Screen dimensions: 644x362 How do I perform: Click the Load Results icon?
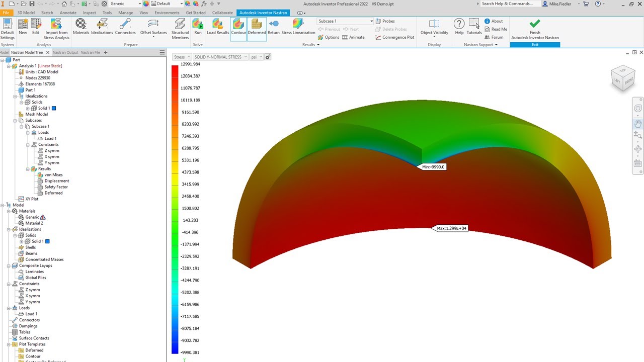(x=218, y=27)
